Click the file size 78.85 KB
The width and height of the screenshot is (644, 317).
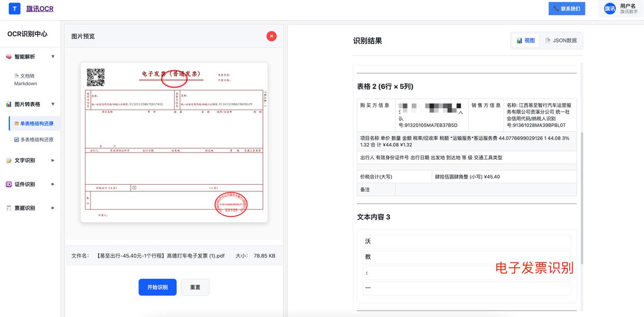[264, 256]
